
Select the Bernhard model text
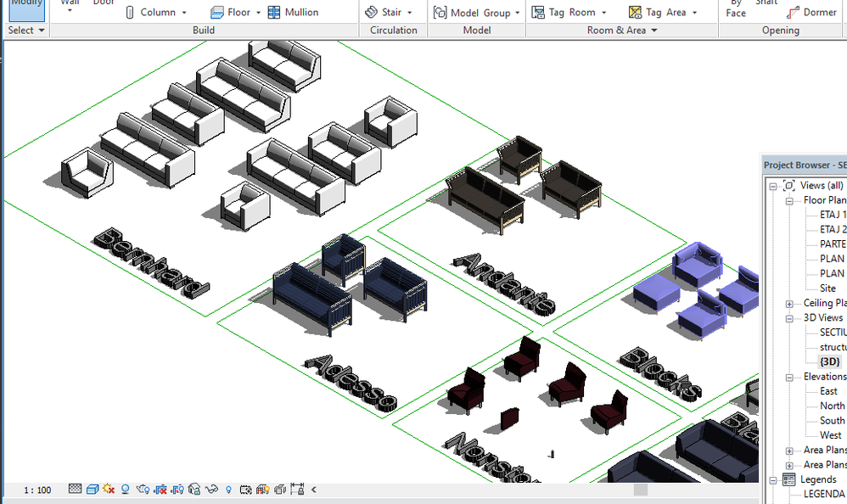pyautogui.click(x=151, y=262)
